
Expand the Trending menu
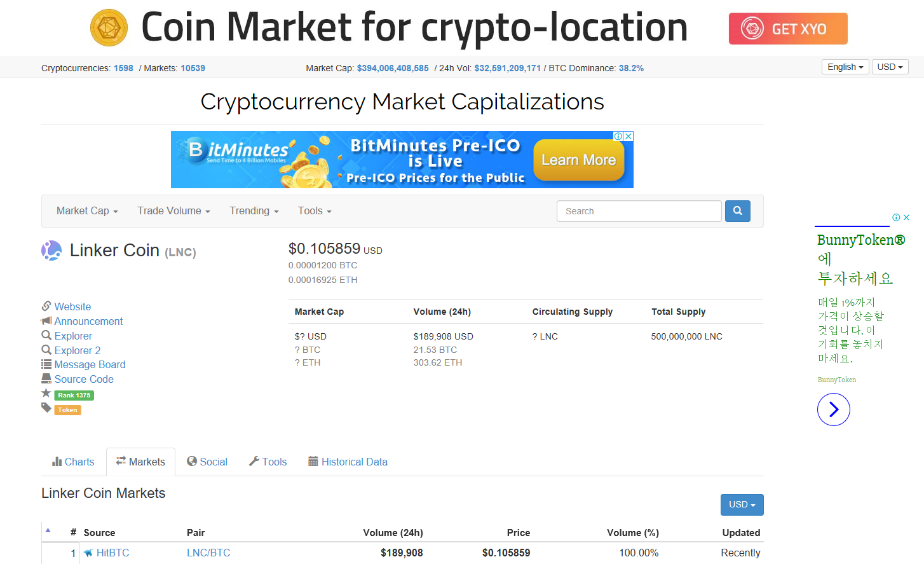tap(254, 211)
